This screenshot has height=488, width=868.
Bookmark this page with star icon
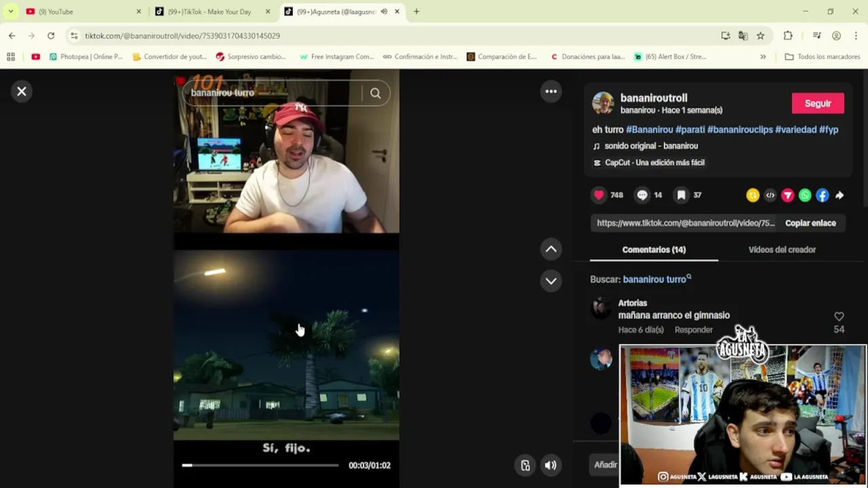[x=760, y=36]
